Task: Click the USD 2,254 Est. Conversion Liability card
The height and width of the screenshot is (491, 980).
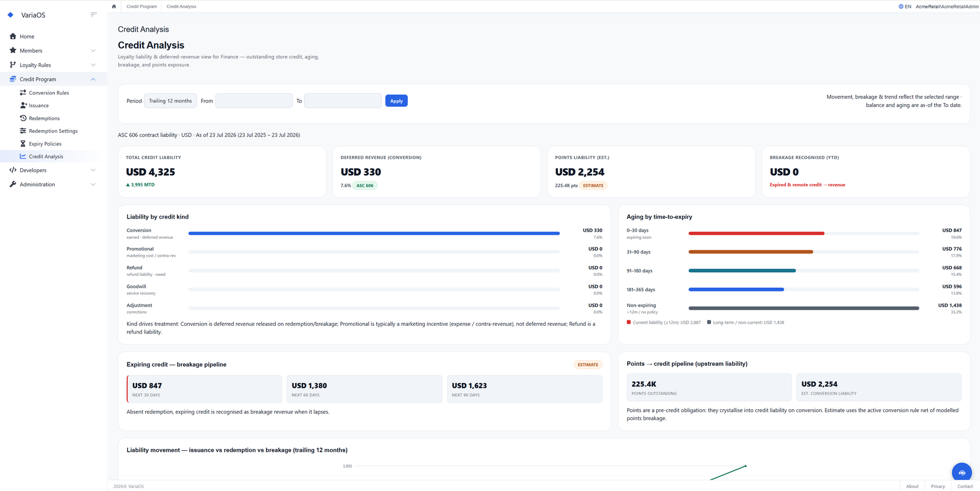Action: 879,387
